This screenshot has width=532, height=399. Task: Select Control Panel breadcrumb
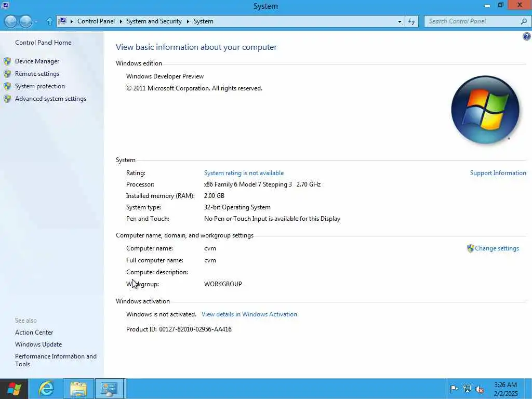pyautogui.click(x=96, y=21)
